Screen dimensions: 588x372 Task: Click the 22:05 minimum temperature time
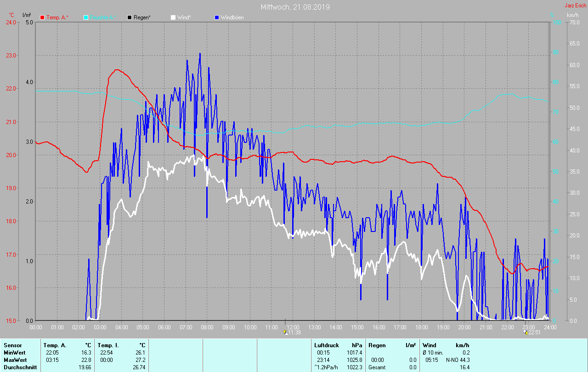[52, 353]
